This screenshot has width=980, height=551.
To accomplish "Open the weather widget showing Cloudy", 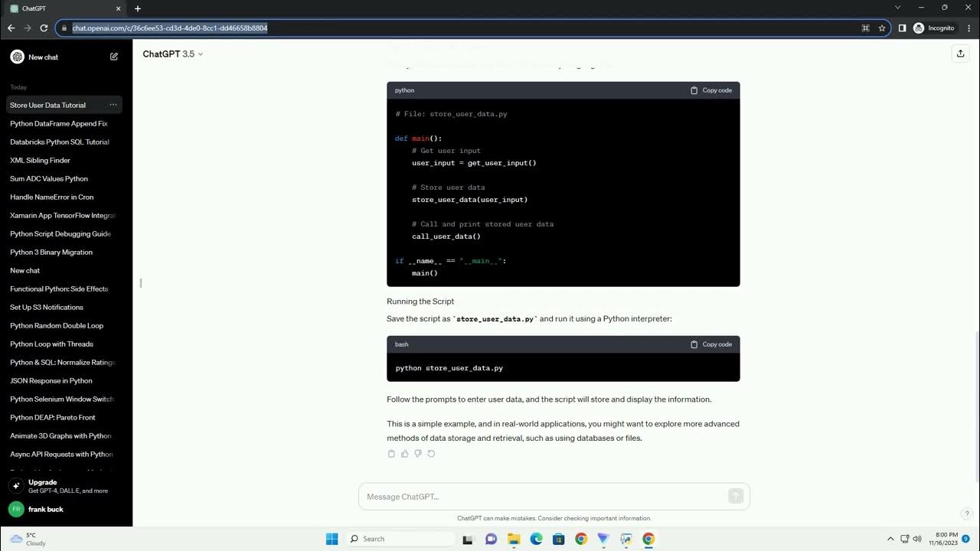I will [x=28, y=539].
